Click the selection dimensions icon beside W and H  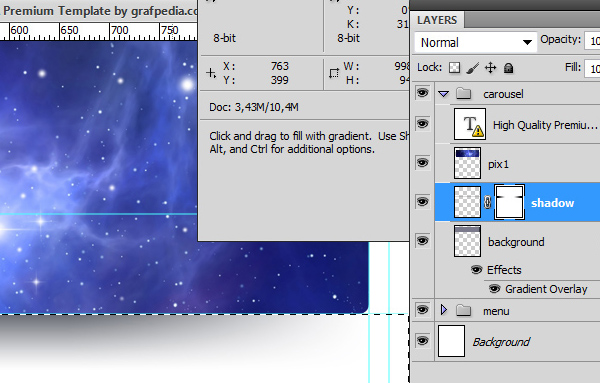(x=334, y=73)
